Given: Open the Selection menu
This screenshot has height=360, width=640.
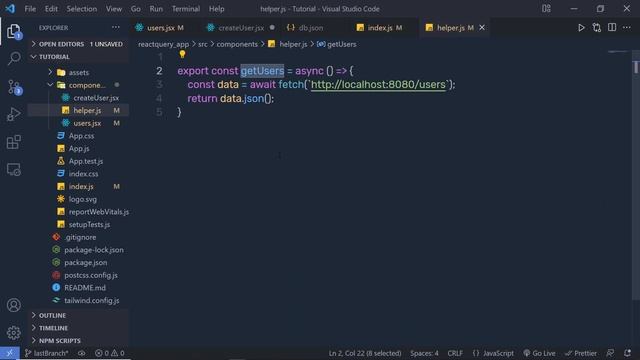Looking at the screenshot, I should [x=82, y=9].
